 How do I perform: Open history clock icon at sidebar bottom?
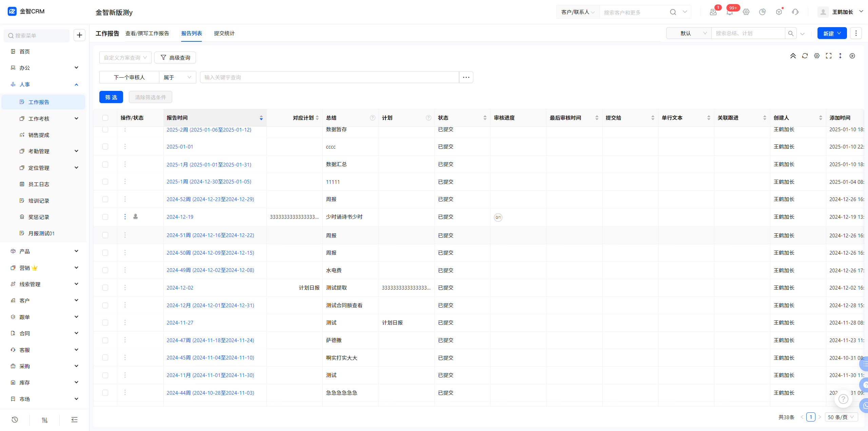15,420
